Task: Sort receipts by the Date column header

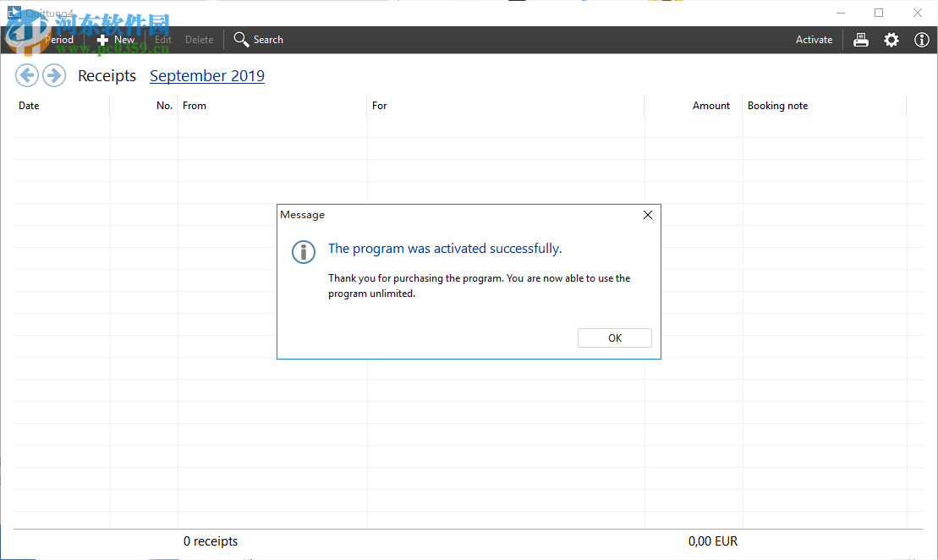Action: point(30,106)
